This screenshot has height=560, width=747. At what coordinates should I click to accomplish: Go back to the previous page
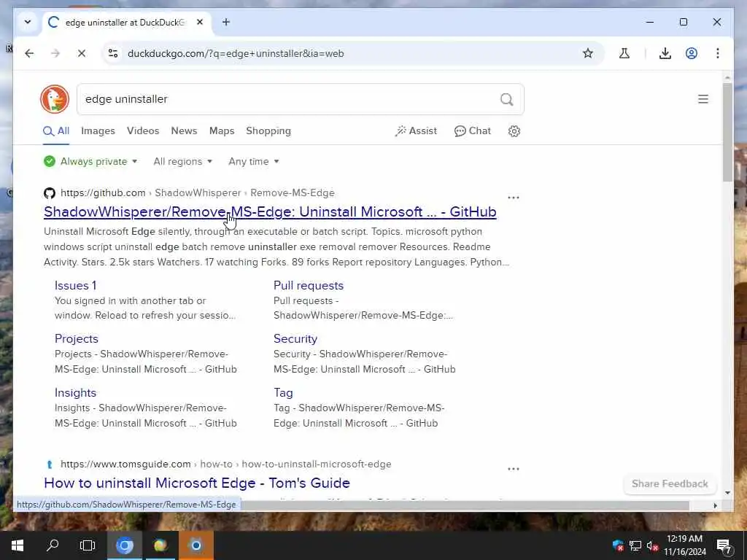click(29, 53)
